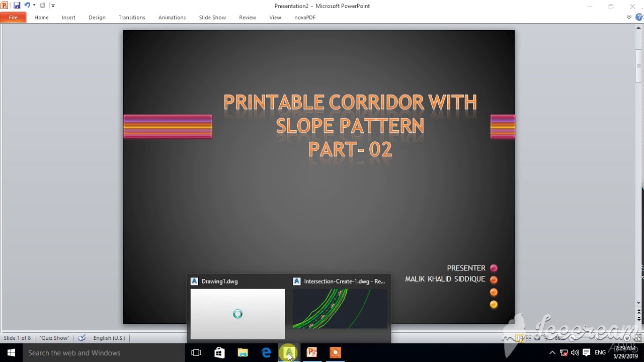
Task: Click the slide title text 'PRINTABLE CORRIDOR WITH'
Action: pos(350,102)
